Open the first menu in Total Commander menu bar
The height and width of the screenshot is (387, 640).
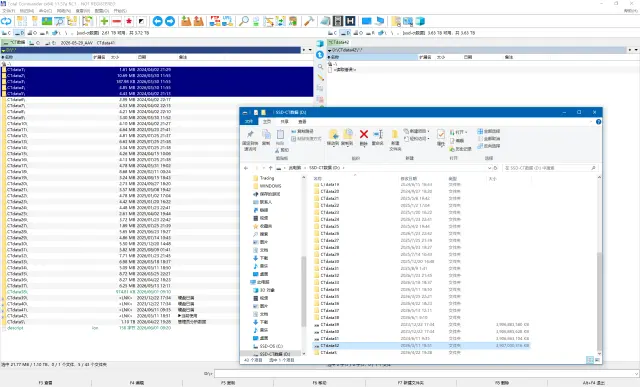tap(9, 11)
